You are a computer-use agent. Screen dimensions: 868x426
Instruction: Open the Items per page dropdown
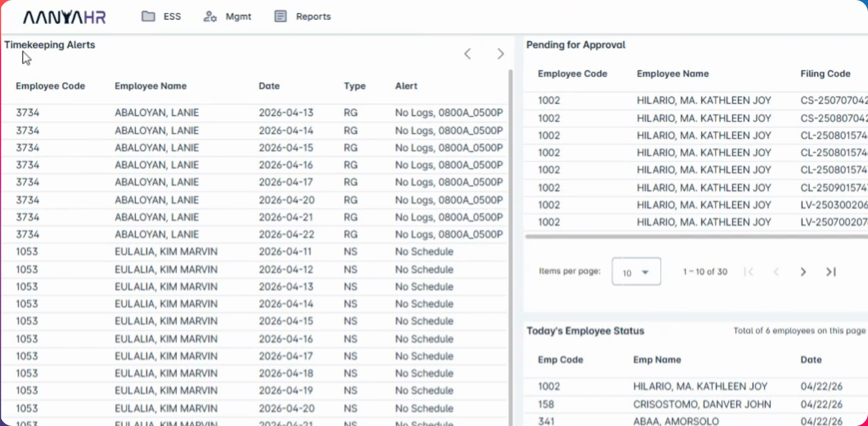[x=636, y=272]
